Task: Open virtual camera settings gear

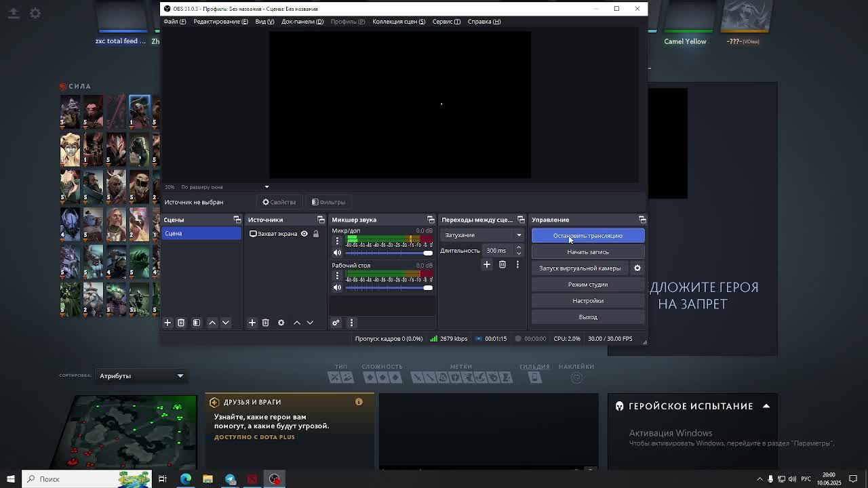Action: (637, 268)
